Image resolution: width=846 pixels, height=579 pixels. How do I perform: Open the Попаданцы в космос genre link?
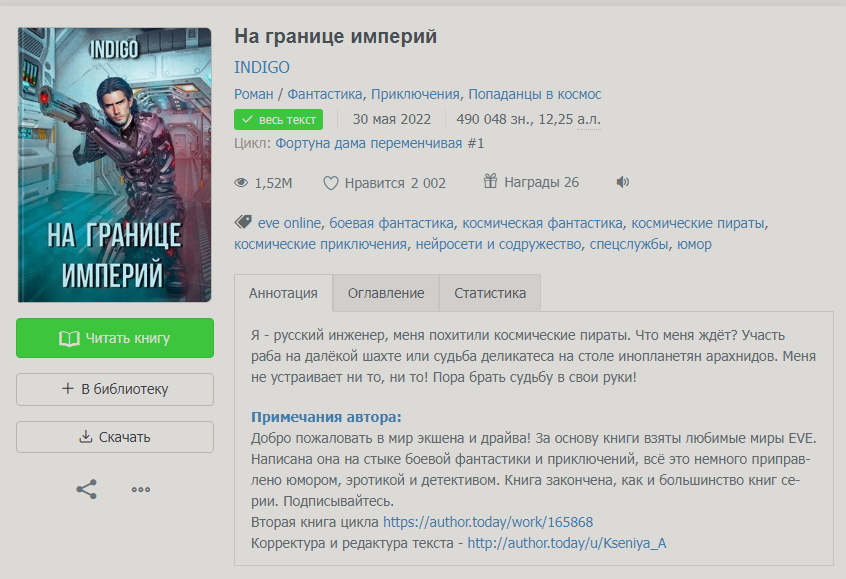point(535,94)
